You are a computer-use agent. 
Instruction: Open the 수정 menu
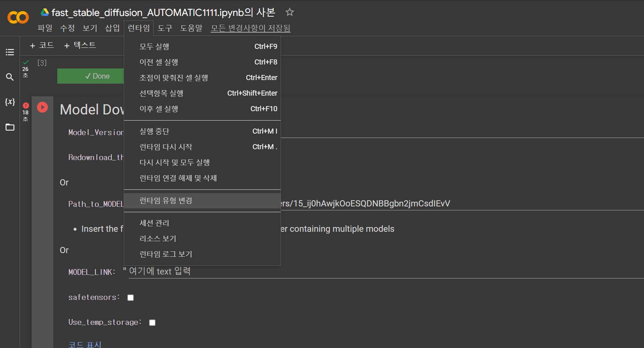tap(67, 28)
